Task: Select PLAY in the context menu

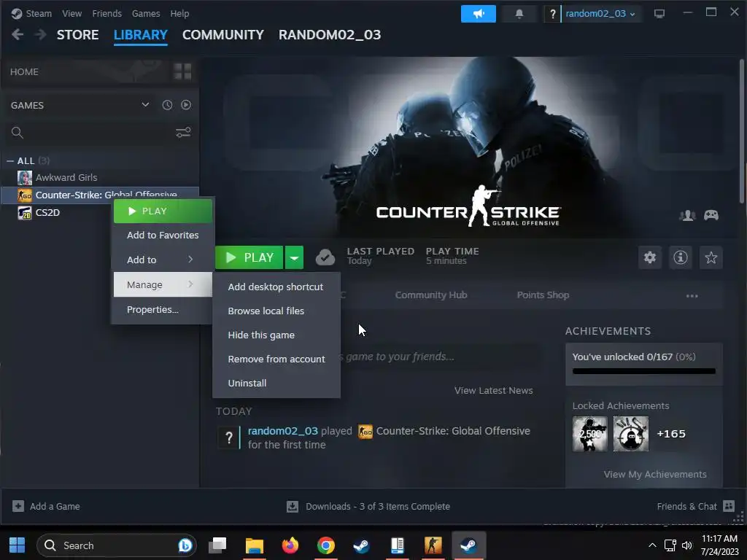Action: 163,211
